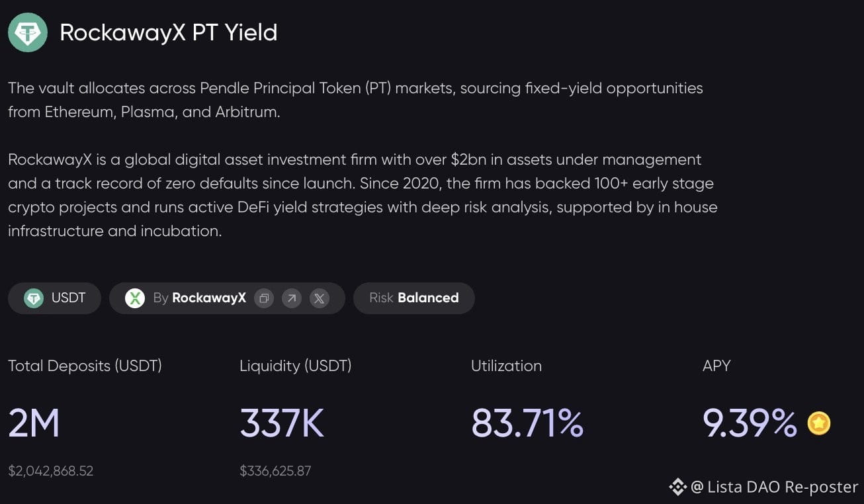Select the USDT asset chip
Viewport: 864px width, 504px height.
pyautogui.click(x=54, y=298)
